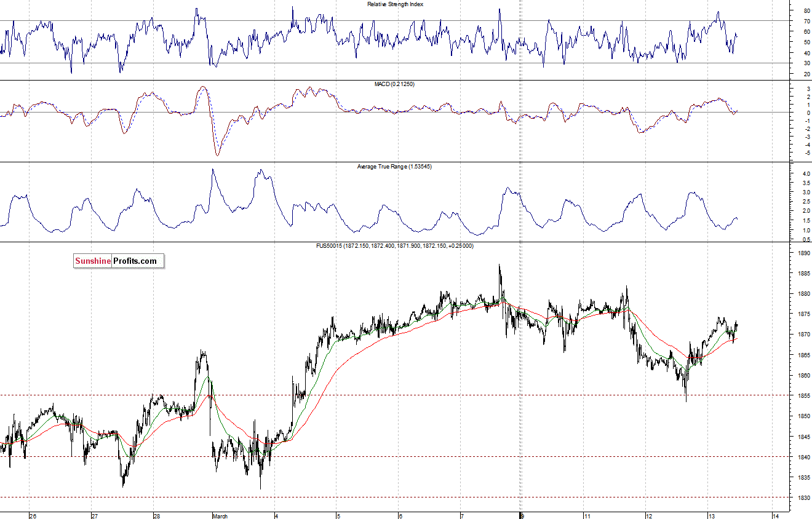The image size is (812, 519).
Task: Click the 1885 price axis label
Action: click(803, 274)
